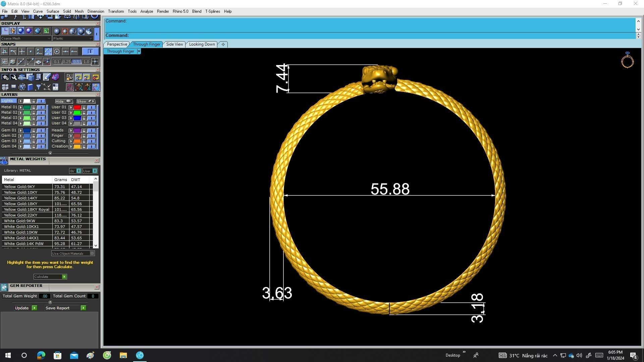Viewport: 644px width, 362px height.
Task: Click the Metal 03 layer color swatch
Action: tap(27, 118)
